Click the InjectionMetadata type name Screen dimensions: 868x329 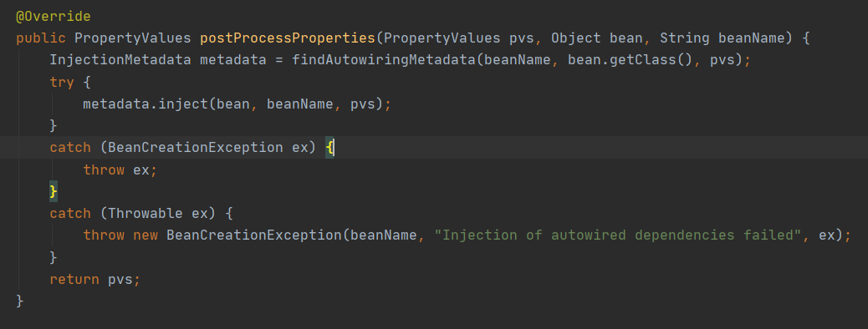120,60
